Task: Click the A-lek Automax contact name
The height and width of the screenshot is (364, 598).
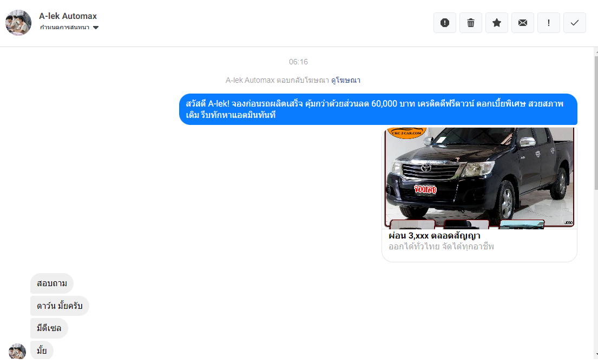Action: (x=68, y=16)
